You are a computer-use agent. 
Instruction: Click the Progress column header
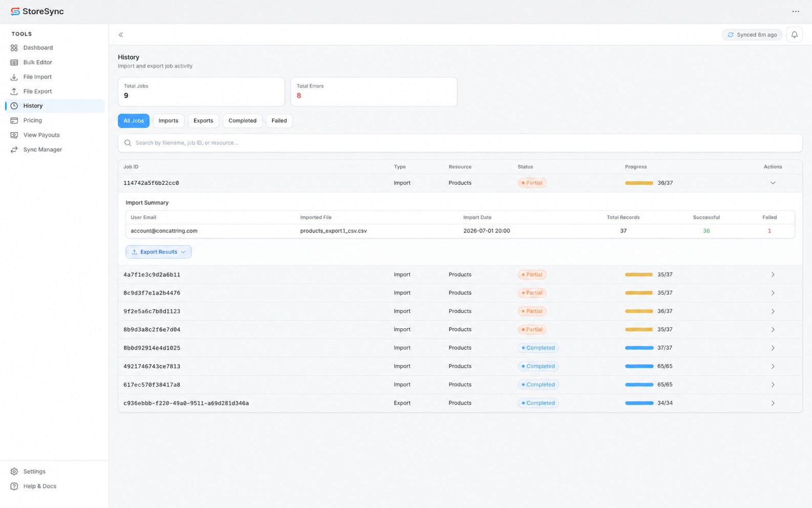pyautogui.click(x=636, y=167)
